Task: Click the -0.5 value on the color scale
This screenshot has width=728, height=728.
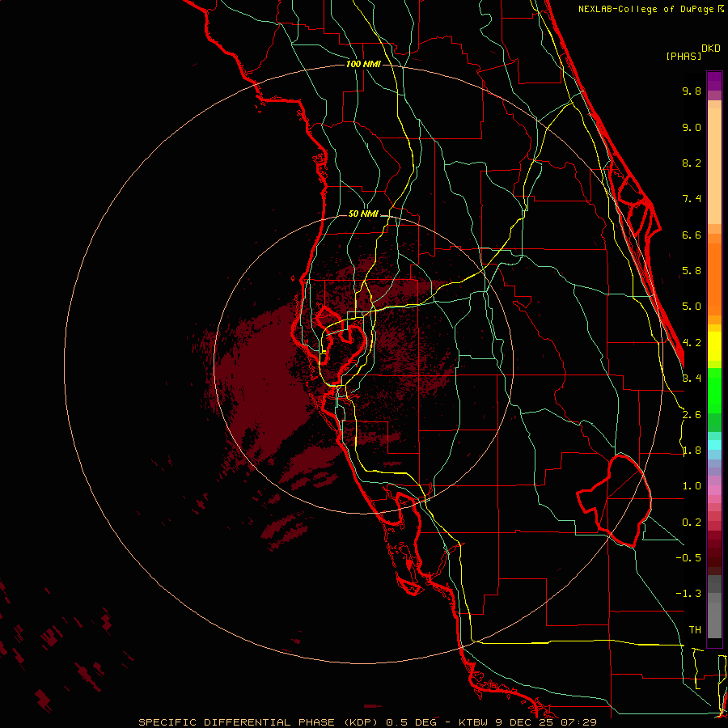Action: pyautogui.click(x=688, y=558)
